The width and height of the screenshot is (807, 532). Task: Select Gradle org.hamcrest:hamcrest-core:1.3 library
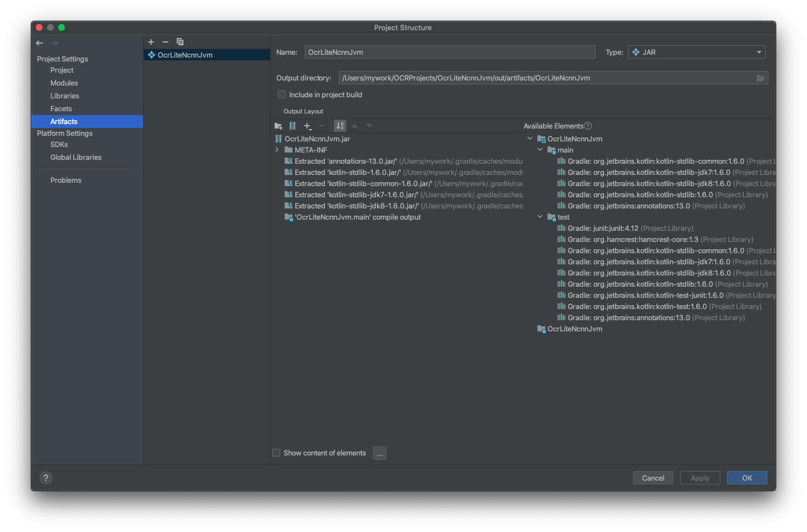(655, 240)
